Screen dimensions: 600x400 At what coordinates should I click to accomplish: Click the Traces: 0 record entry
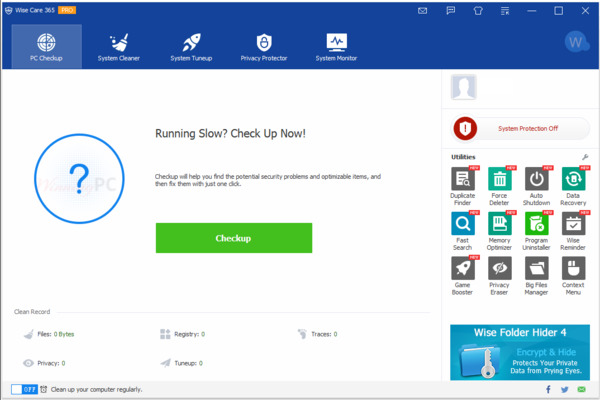click(318, 334)
